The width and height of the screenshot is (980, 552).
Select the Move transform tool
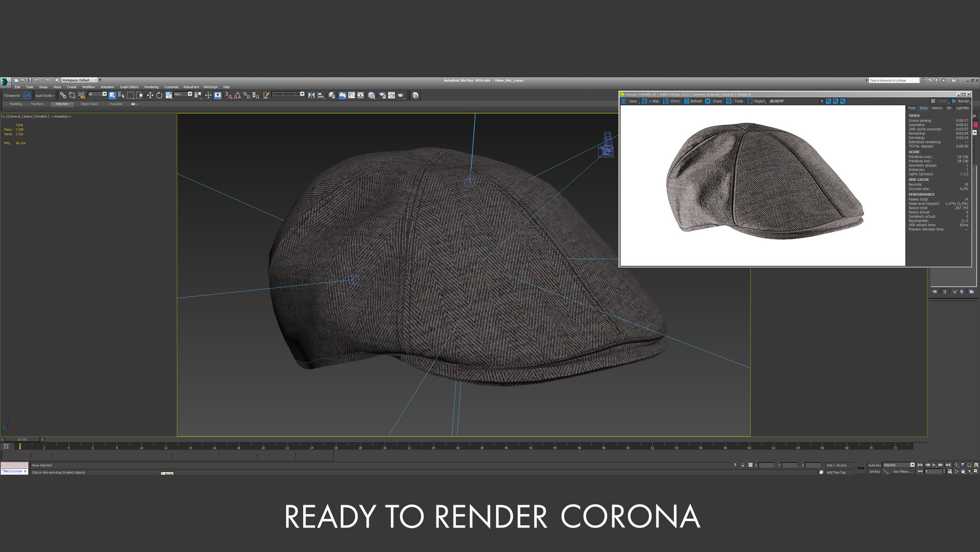pyautogui.click(x=150, y=95)
